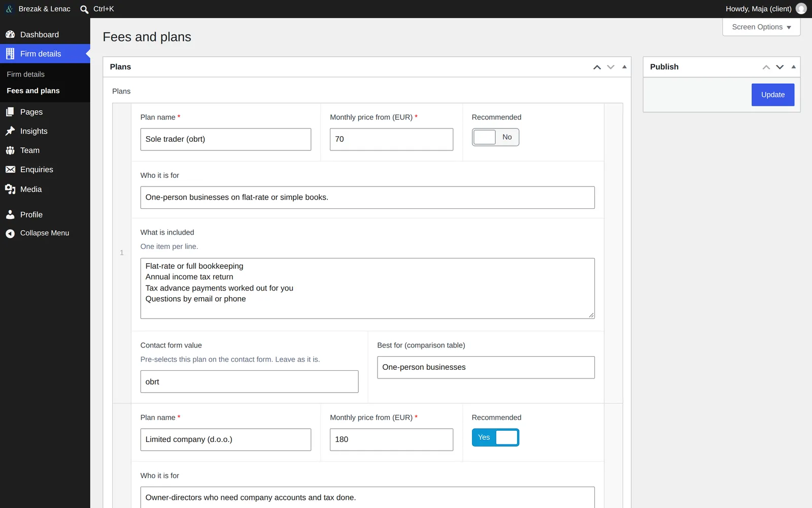
Task: Toggle Recommended for Limited company plan
Action: 495,437
